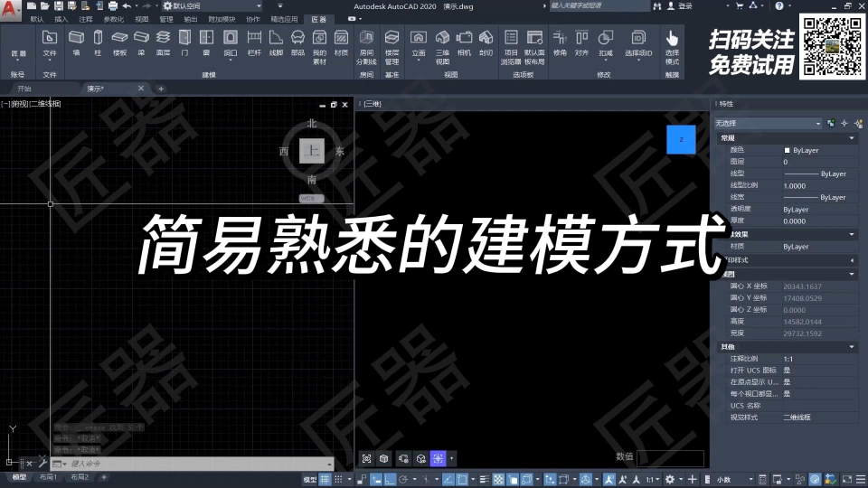Screen dimensions: 868x488
Task: Toggle the highlighted center-view button in 3D viewport
Action: [x=438, y=459]
